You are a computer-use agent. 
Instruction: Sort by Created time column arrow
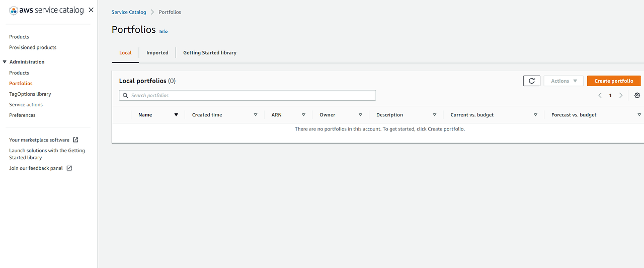[x=256, y=115]
